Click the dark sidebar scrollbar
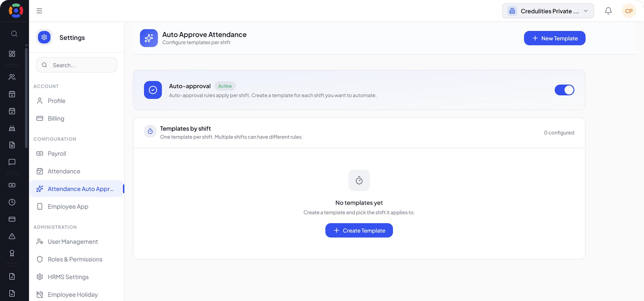Screen dimensions: 644x301 (26, 98)
